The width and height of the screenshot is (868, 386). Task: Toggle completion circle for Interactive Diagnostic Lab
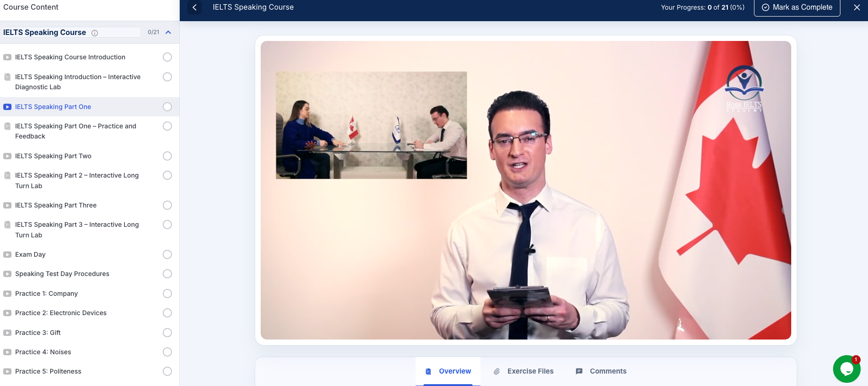[167, 77]
